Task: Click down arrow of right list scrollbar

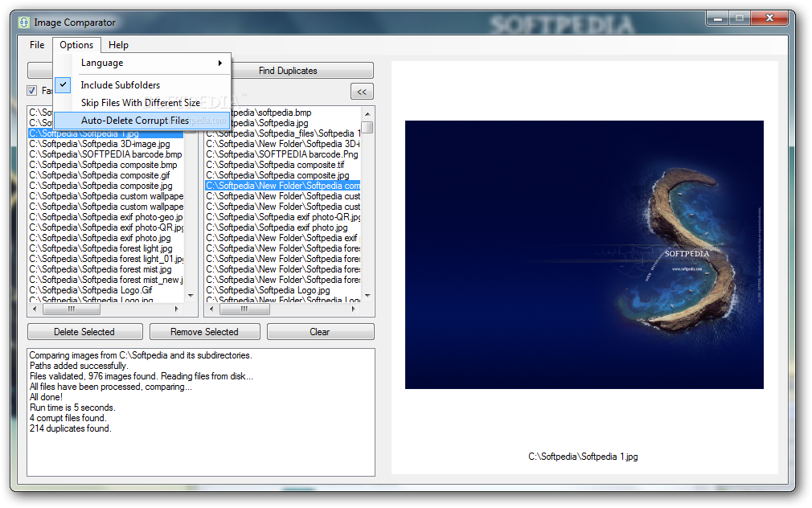Action: point(367,295)
